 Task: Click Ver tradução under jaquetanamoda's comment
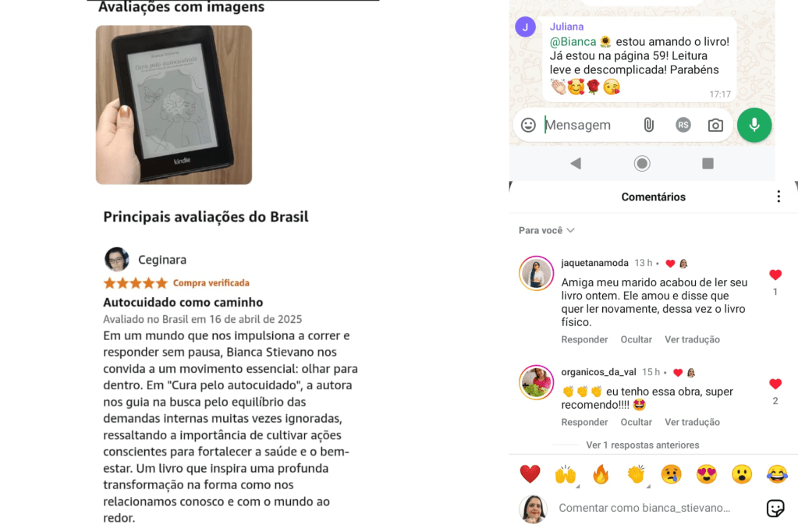pyautogui.click(x=692, y=339)
